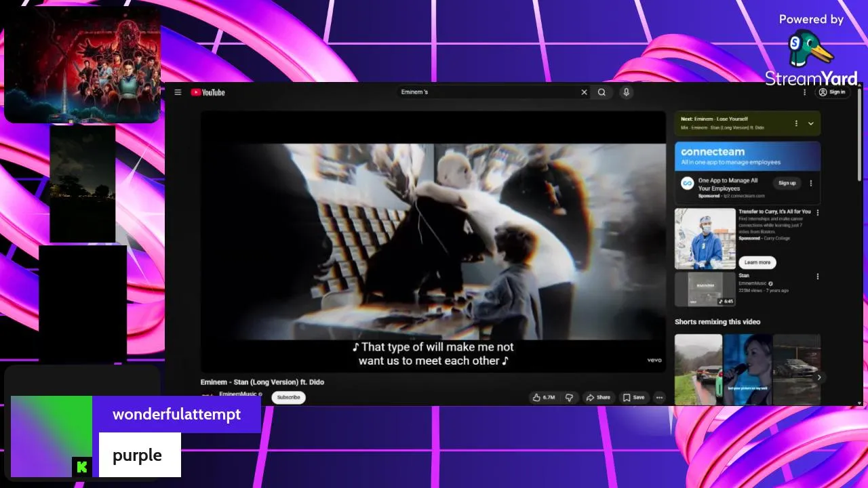Dislike the Eminem Stan video
The height and width of the screenshot is (488, 868).
pyautogui.click(x=570, y=397)
